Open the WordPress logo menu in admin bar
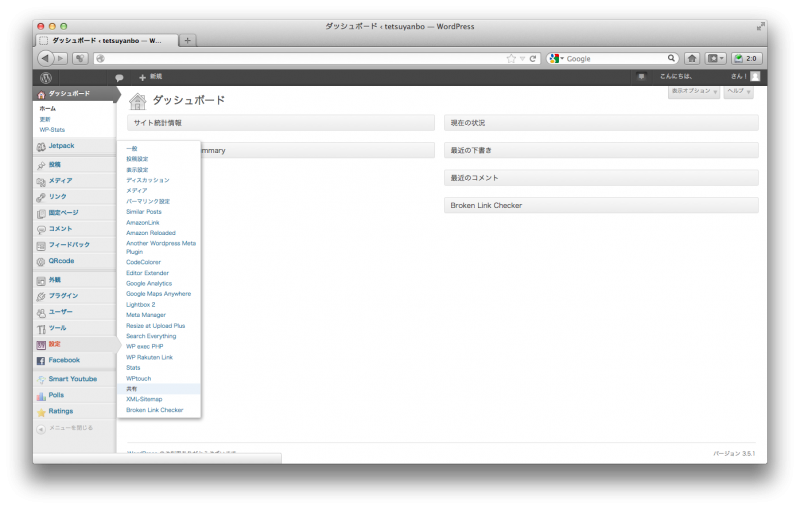This screenshot has height=509, width=800. click(46, 78)
